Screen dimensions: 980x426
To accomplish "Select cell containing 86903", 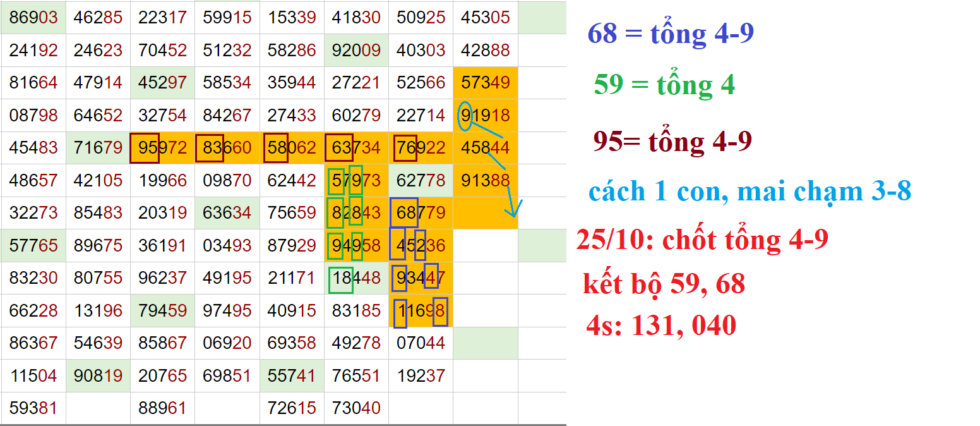I will click(33, 18).
